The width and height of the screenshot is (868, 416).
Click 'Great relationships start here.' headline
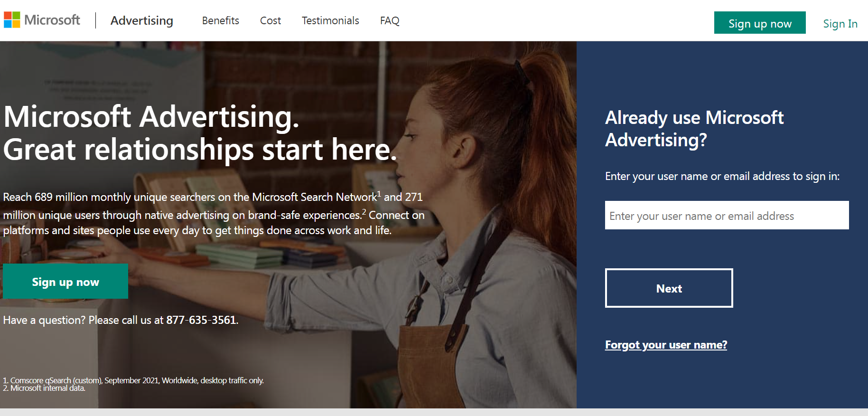200,149
